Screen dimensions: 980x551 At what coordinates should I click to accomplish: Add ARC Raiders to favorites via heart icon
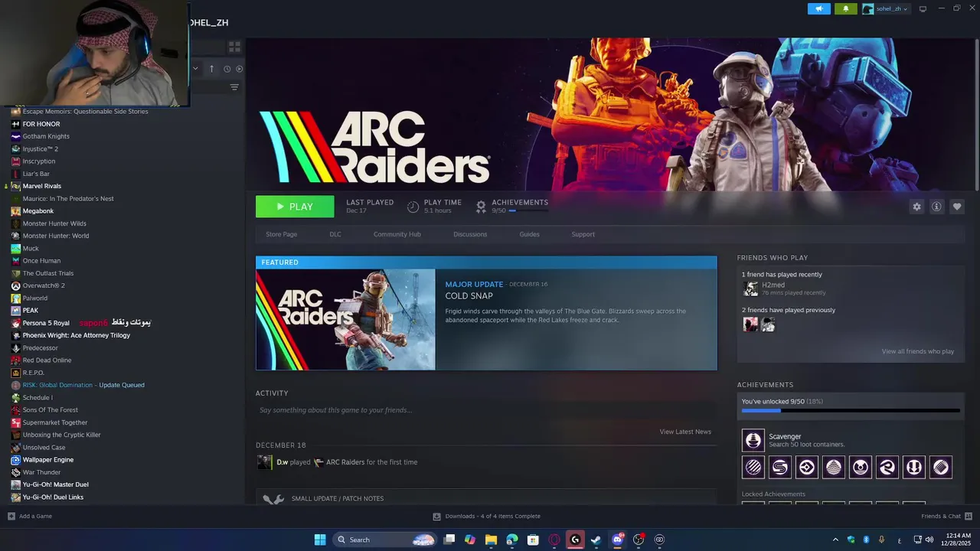pos(957,207)
